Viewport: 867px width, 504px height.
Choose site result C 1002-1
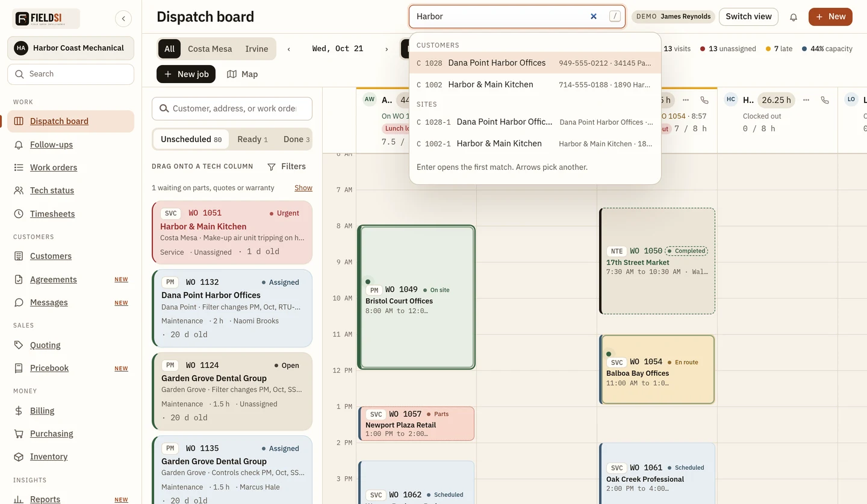click(x=535, y=143)
